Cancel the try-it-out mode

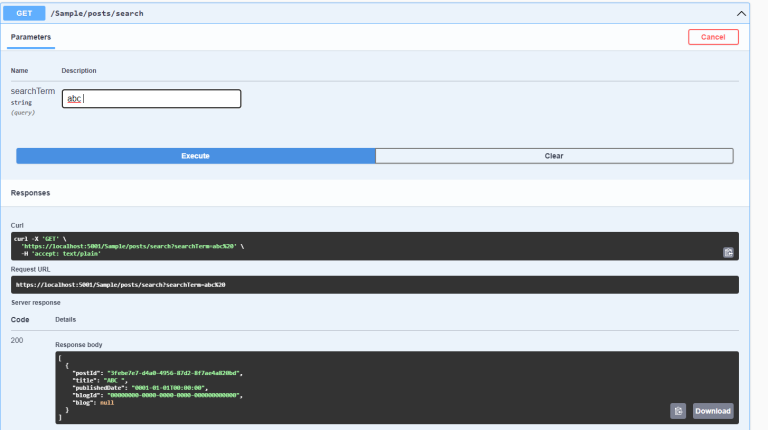[x=713, y=37]
